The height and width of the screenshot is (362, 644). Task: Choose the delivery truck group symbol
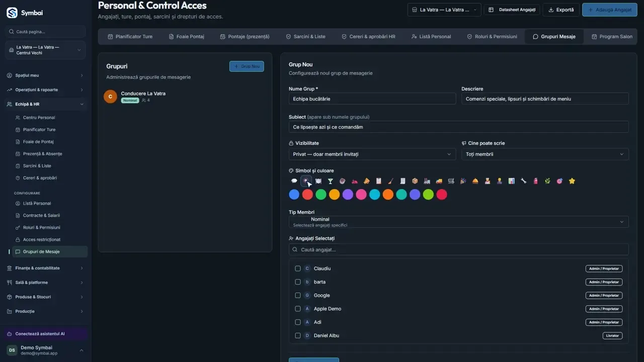click(439, 181)
